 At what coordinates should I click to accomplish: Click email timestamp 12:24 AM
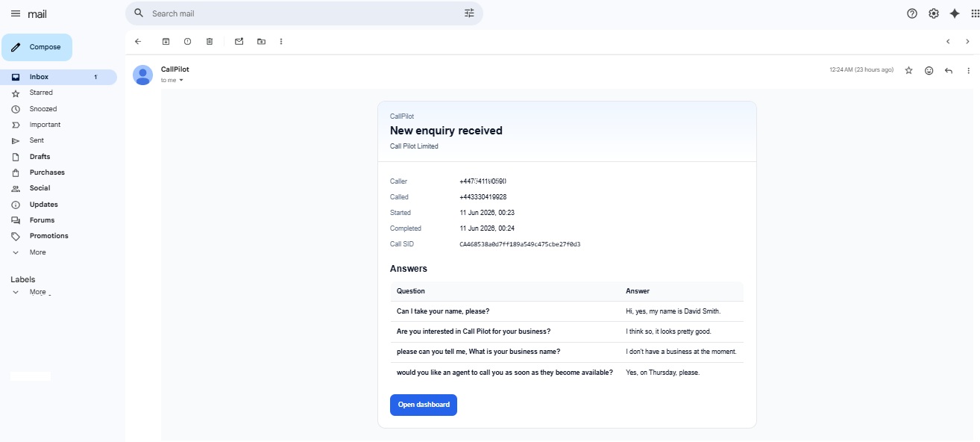pyautogui.click(x=861, y=70)
